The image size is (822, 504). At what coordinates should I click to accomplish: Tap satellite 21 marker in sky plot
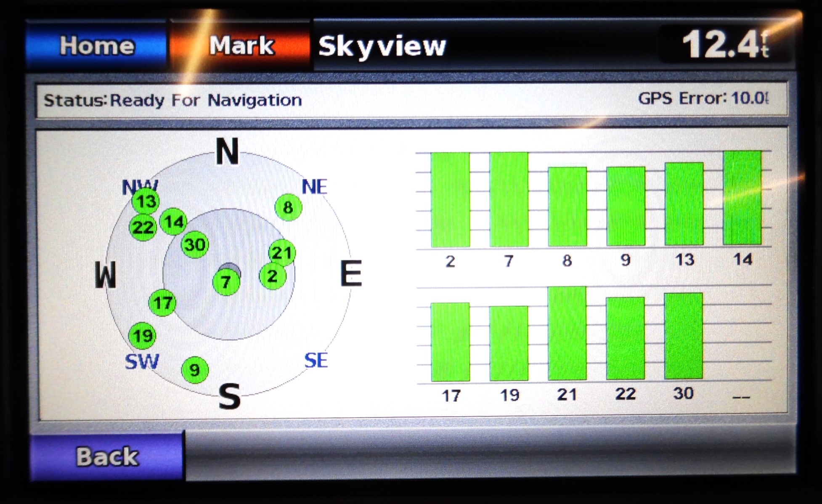(282, 252)
